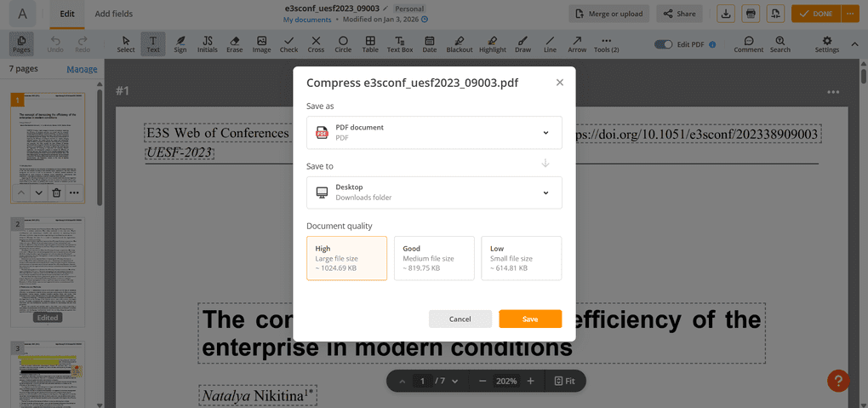The image size is (868, 408).
Task: Choose the Circle tool
Action: [x=343, y=44]
